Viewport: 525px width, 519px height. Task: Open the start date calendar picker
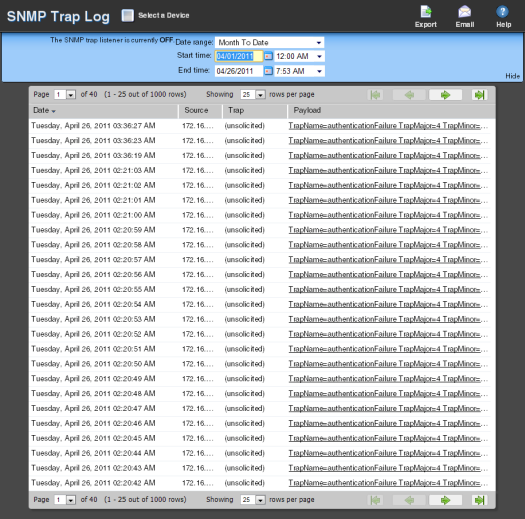pyautogui.click(x=268, y=56)
